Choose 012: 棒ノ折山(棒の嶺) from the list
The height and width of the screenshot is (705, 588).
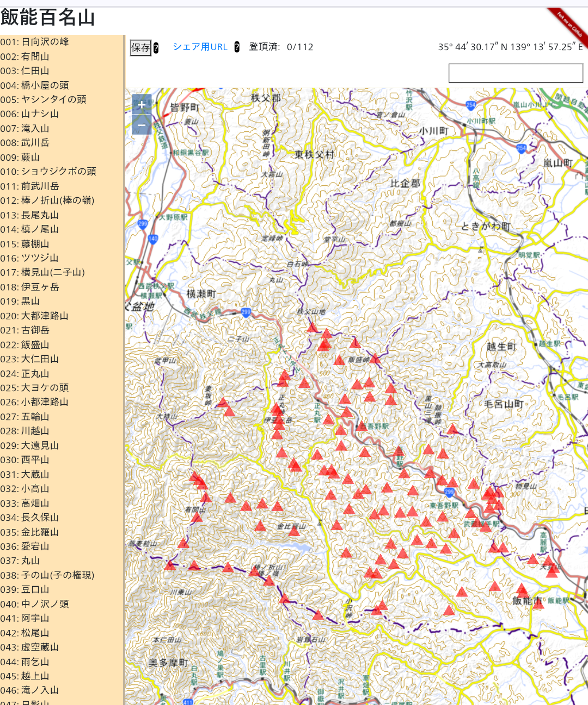[47, 200]
